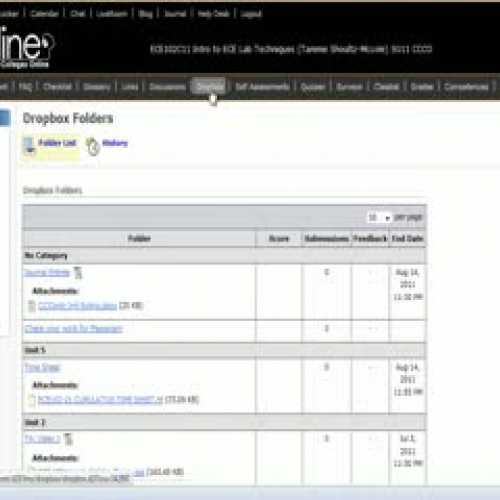The width and height of the screenshot is (500, 500).
Task: Click the course title in header banner
Action: click(x=291, y=49)
